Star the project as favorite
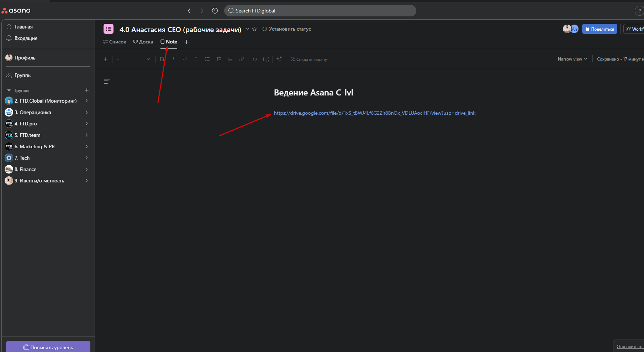 point(254,29)
